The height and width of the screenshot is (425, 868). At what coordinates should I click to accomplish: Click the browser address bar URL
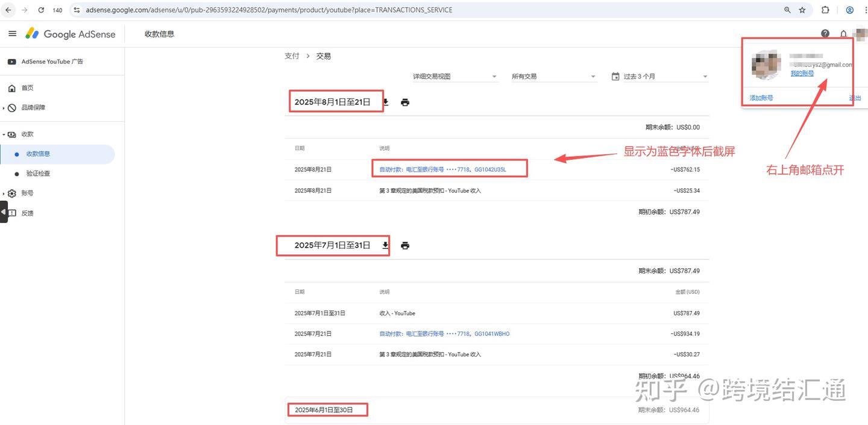click(269, 10)
